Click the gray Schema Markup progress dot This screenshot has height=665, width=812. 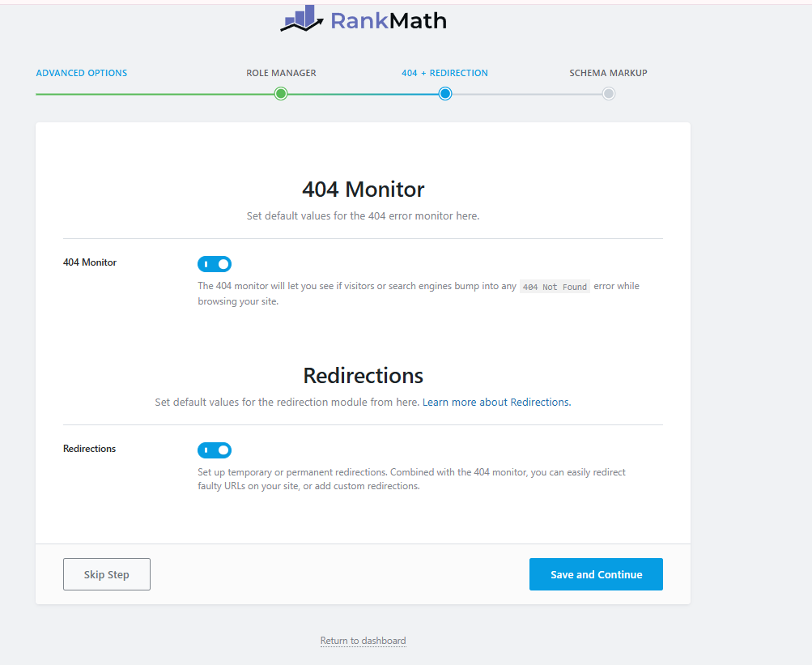(x=609, y=94)
